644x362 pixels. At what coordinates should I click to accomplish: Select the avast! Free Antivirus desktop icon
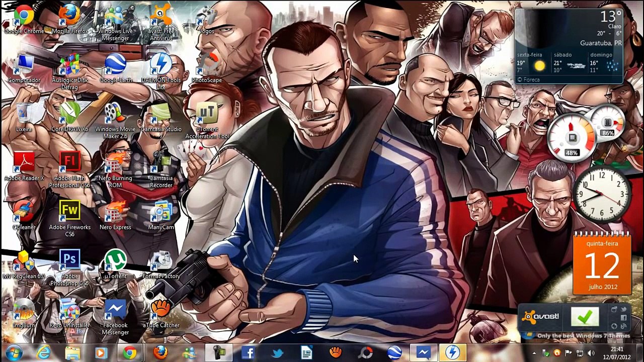(161, 23)
